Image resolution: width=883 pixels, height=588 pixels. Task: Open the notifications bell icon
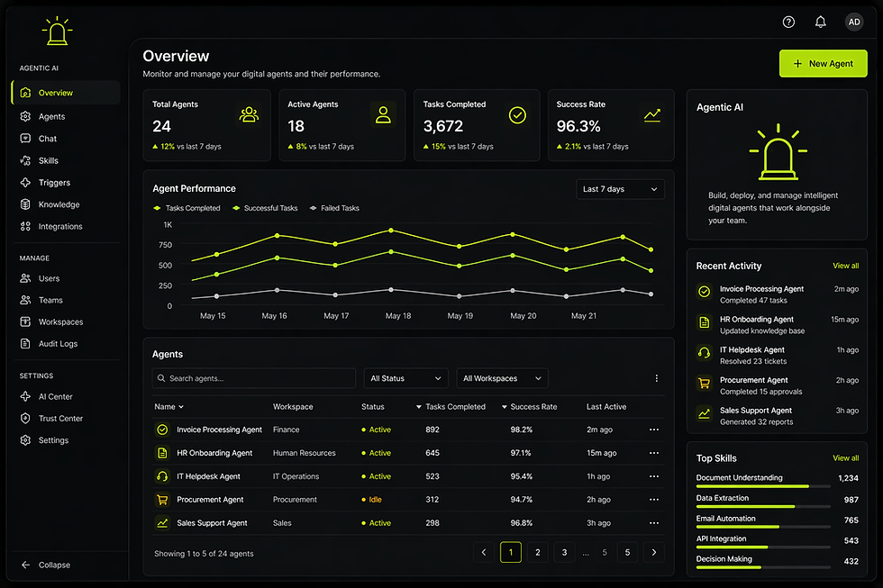[821, 22]
